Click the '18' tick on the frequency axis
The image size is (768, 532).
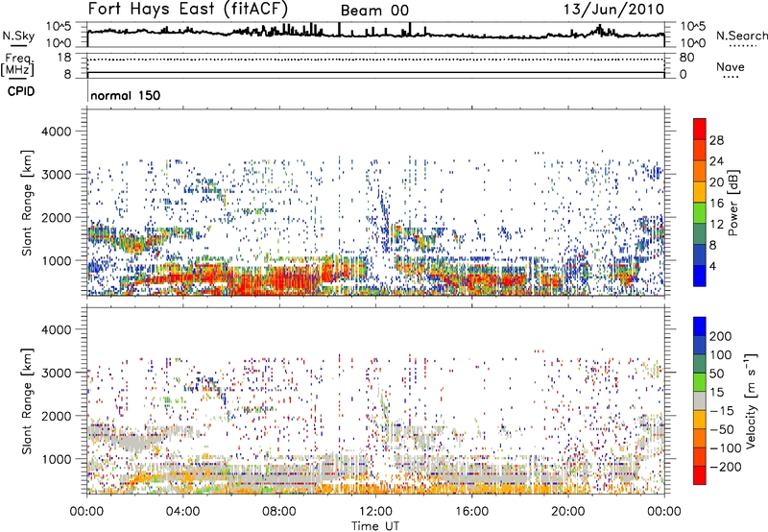coord(64,58)
